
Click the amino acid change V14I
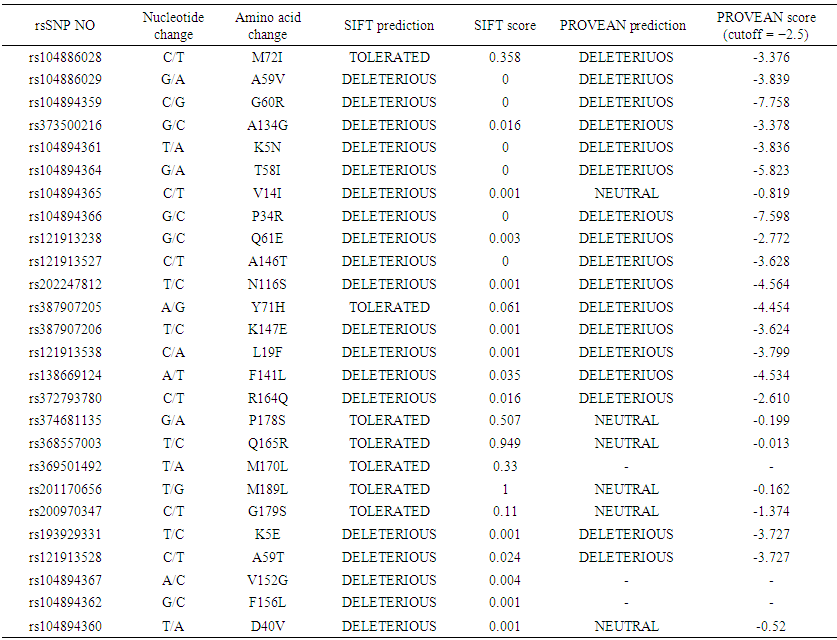click(x=267, y=193)
